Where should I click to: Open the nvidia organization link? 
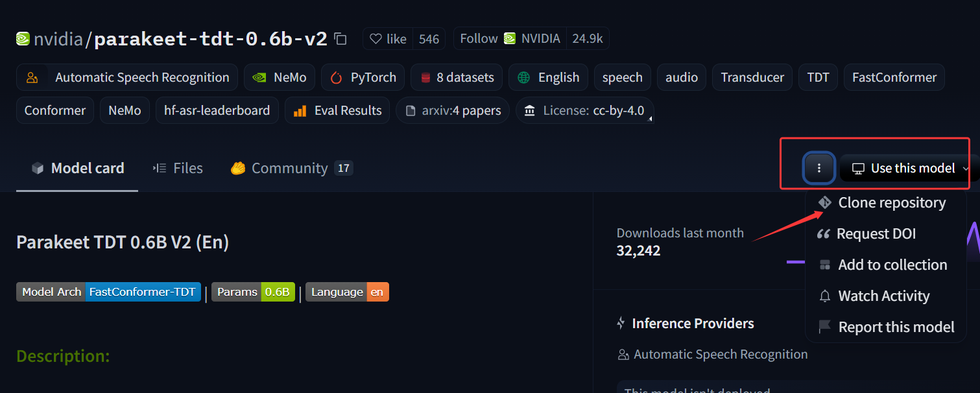58,39
